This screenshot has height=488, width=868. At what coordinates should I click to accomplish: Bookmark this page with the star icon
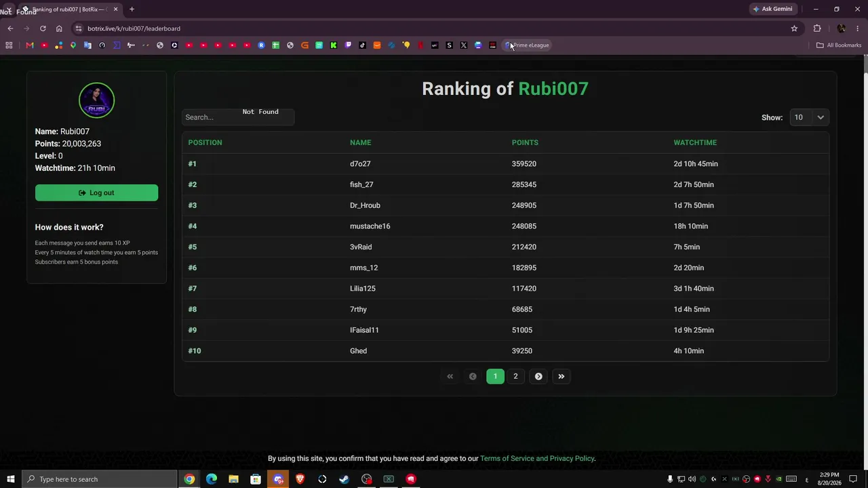pos(794,28)
